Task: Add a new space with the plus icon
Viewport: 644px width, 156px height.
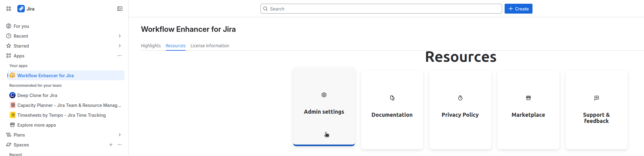Action: pos(111,145)
